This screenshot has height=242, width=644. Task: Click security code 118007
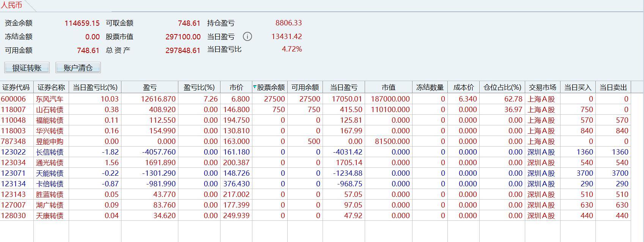pyautogui.click(x=13, y=109)
